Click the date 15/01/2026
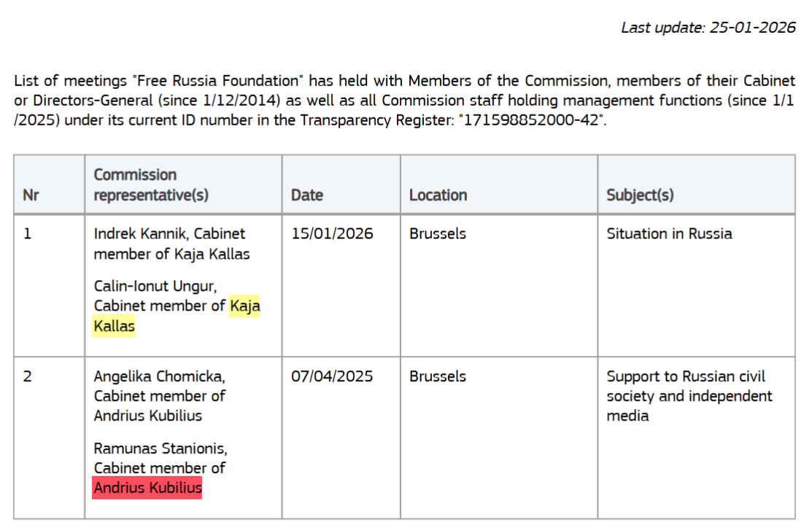The image size is (812, 522). tap(332, 234)
